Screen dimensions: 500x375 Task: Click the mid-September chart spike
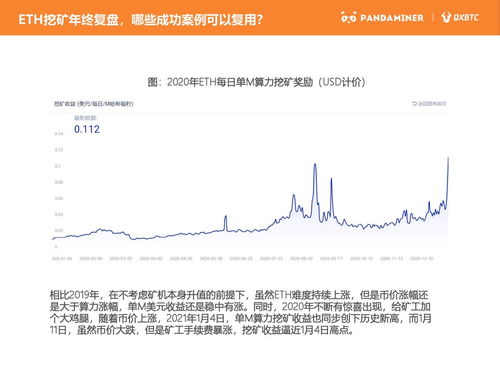click(331, 179)
